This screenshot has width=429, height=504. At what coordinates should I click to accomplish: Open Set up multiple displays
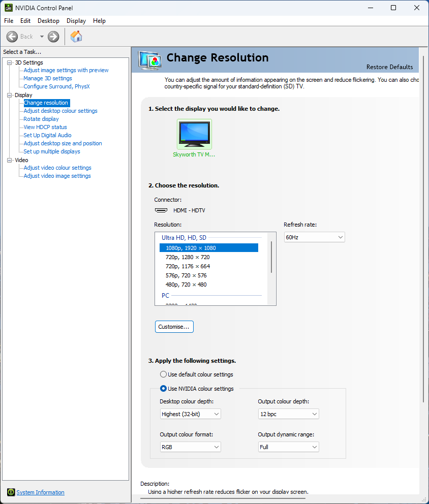tap(52, 151)
